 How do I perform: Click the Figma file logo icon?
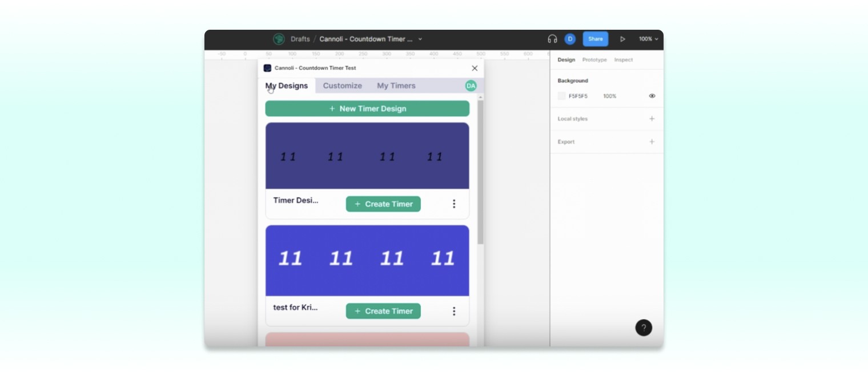click(279, 39)
